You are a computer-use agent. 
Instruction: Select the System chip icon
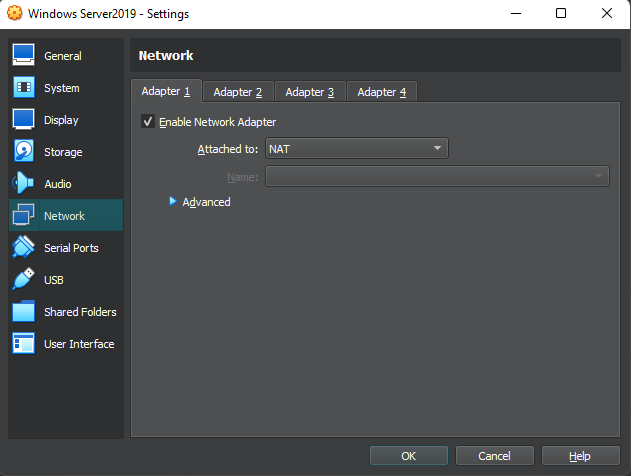[x=24, y=88]
